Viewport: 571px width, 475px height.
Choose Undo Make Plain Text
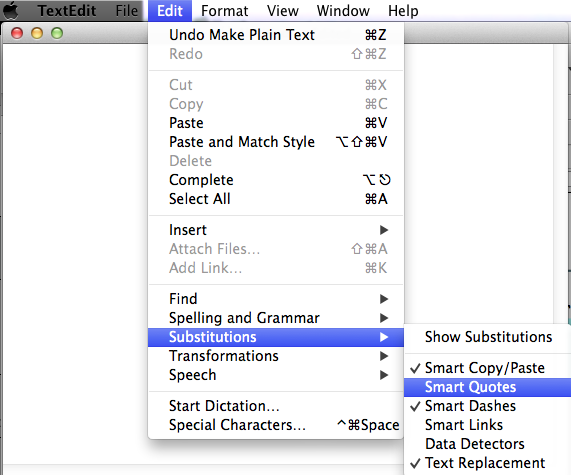point(276,35)
